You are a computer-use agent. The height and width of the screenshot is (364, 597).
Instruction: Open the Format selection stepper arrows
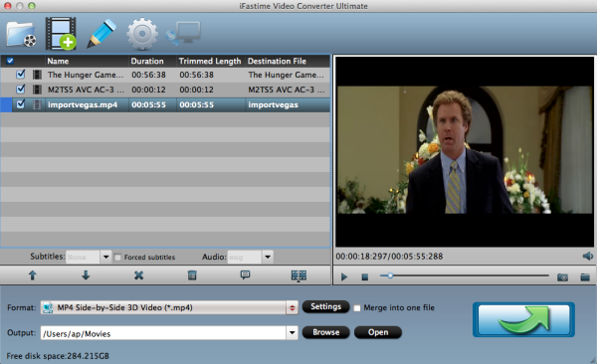click(292, 307)
